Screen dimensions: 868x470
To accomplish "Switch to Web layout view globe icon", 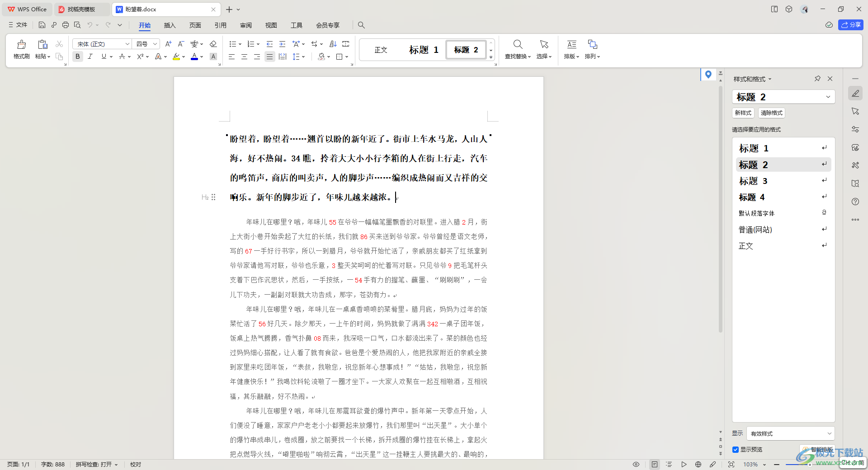I will coord(698,464).
